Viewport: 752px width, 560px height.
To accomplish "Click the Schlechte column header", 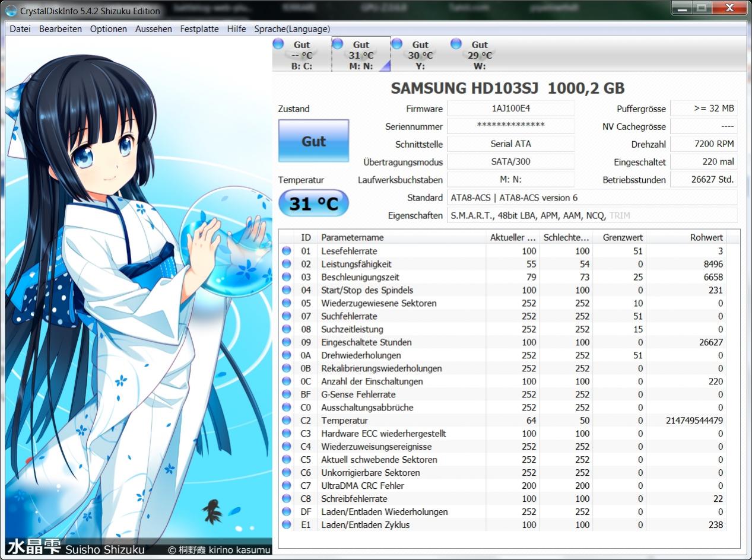I will pyautogui.click(x=566, y=237).
